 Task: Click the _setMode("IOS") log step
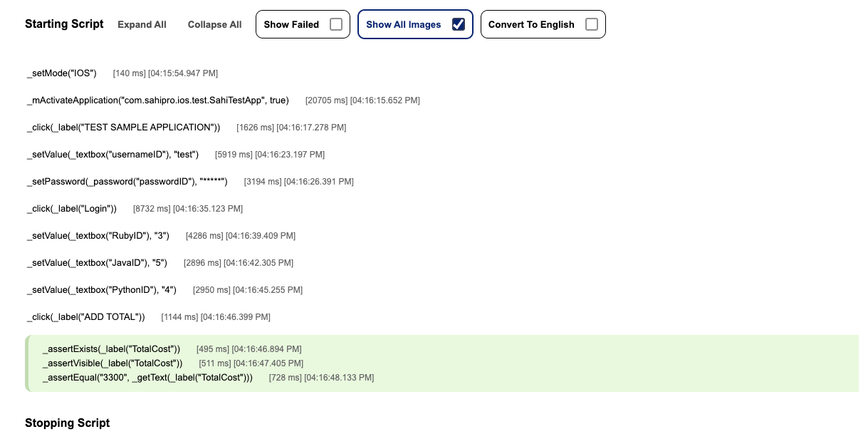click(x=61, y=73)
